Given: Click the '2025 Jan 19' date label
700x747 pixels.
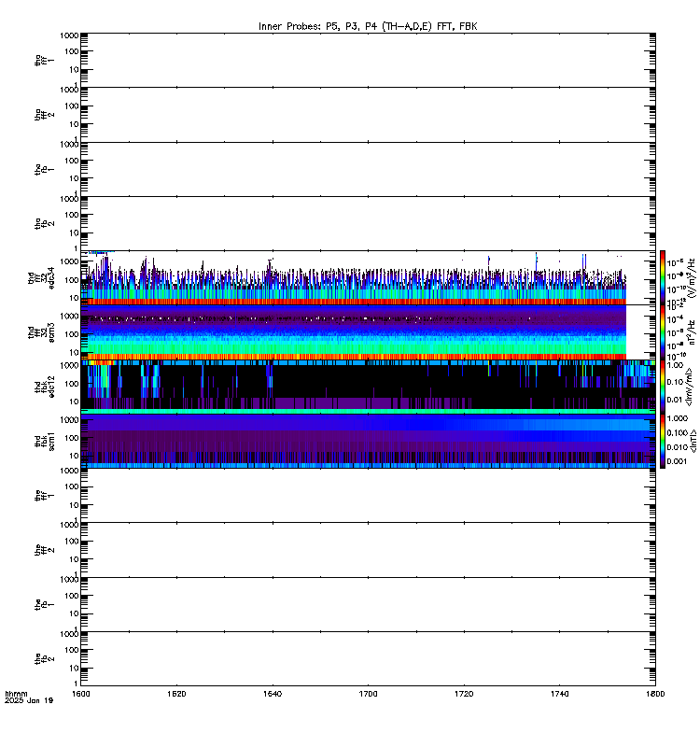Looking at the screenshot, I should (29, 700).
